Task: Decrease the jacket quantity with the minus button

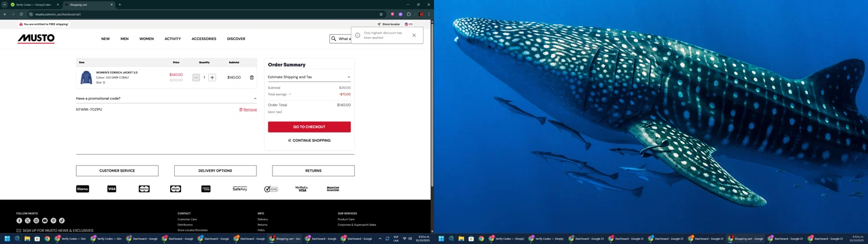Action: (196, 77)
